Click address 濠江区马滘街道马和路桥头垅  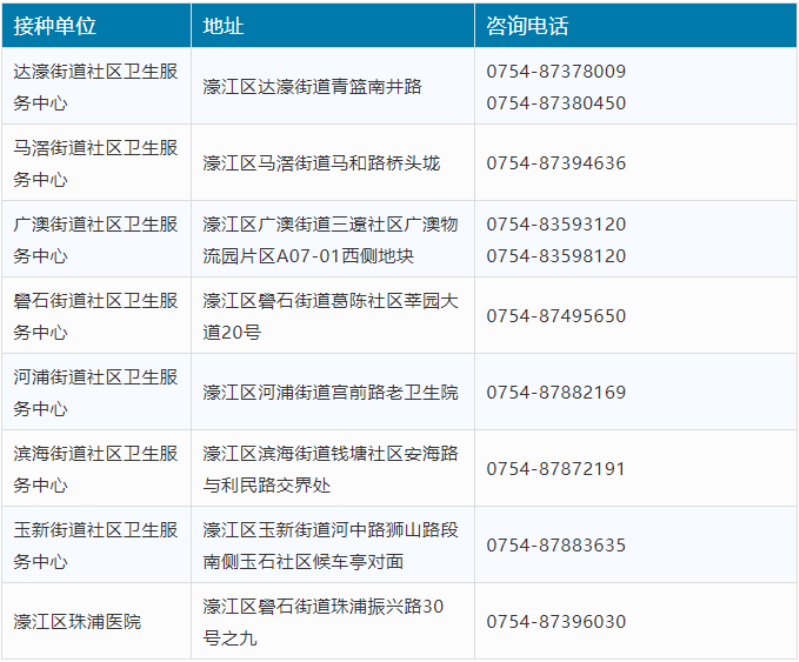click(x=321, y=163)
